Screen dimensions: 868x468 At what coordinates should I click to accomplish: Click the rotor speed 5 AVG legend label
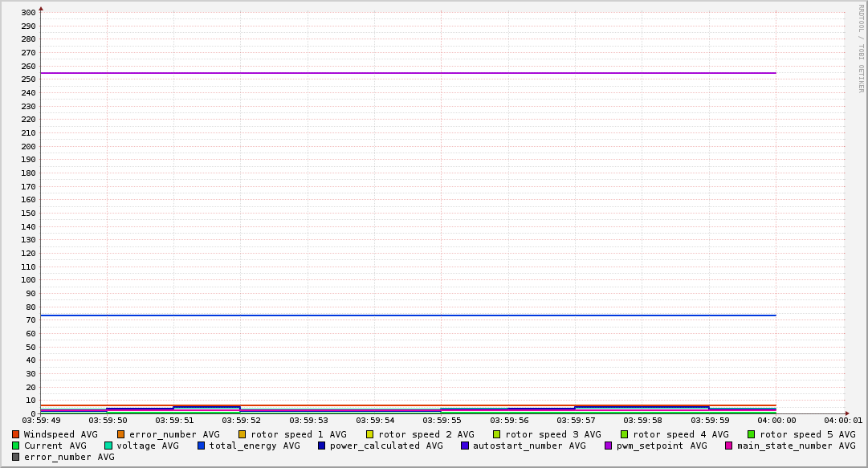808,434
